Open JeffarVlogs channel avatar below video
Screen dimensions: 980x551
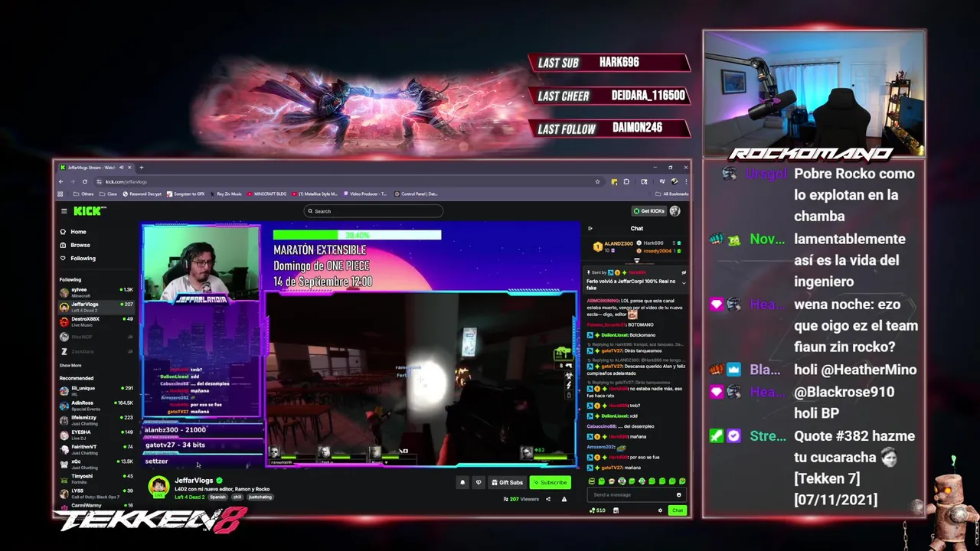pos(158,486)
